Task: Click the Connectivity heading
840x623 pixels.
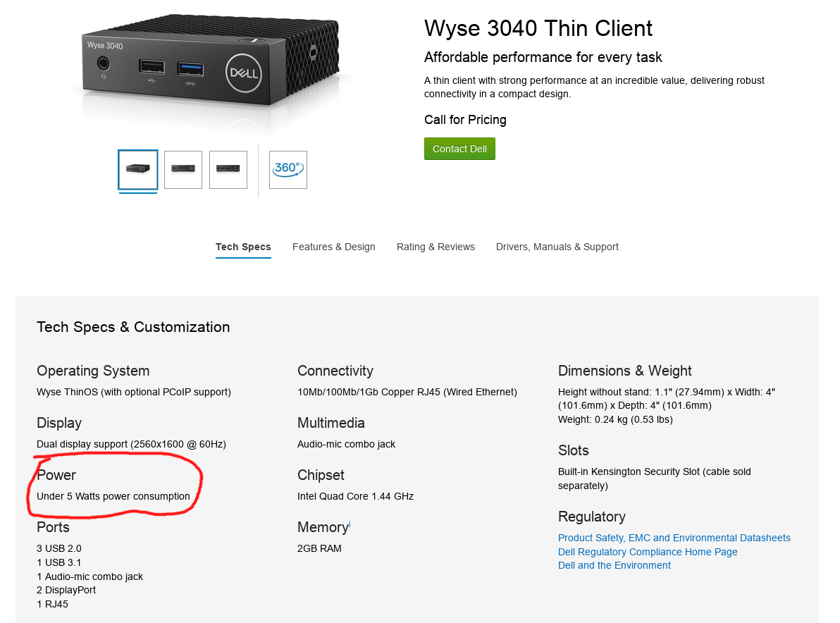Action: point(335,371)
